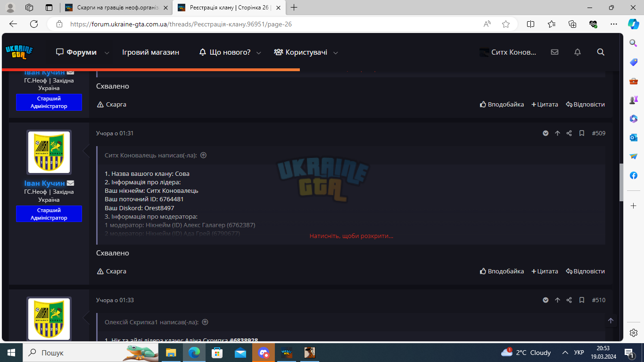Expand the quote via Натисніть, щоби розкрити
The image size is (644, 362).
351,236
